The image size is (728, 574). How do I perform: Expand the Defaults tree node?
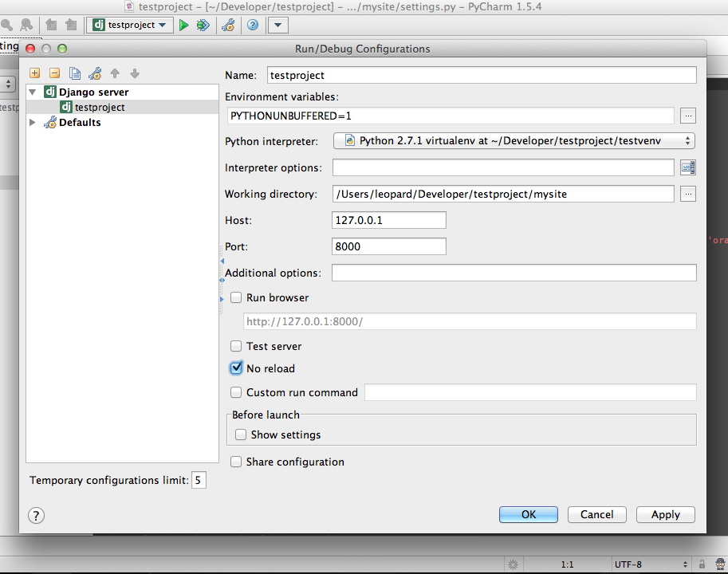tap(32, 122)
